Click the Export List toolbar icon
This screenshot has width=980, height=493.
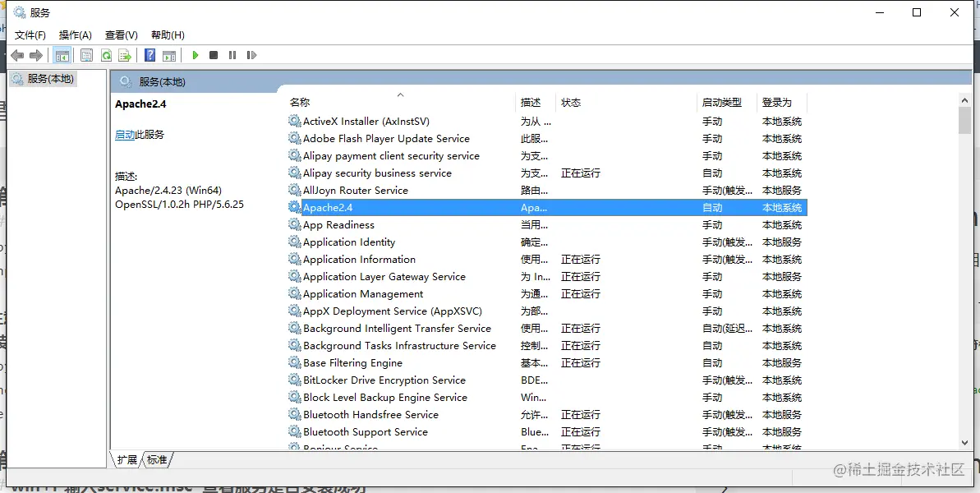pyautogui.click(x=125, y=56)
